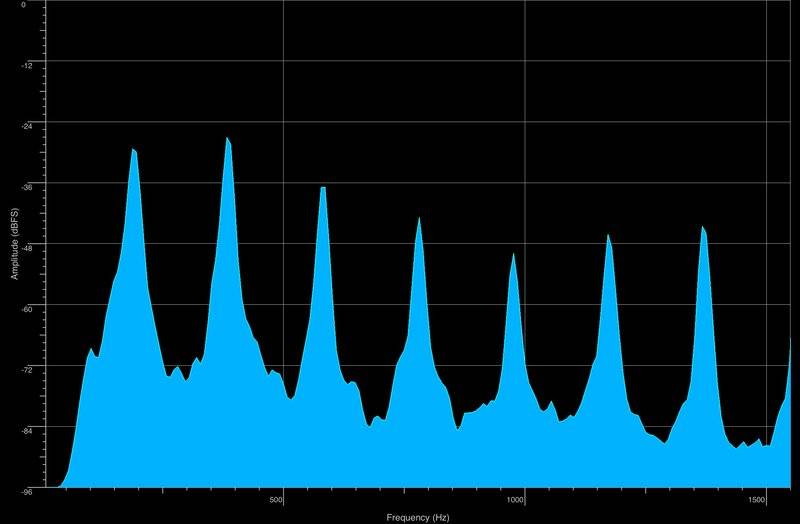Viewport: 800px width, 524px height.
Task: Click the 1500 Hz tick label
Action: point(758,500)
